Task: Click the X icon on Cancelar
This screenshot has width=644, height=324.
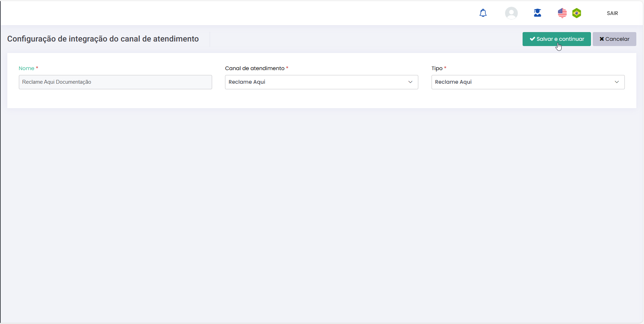Action: click(601, 39)
